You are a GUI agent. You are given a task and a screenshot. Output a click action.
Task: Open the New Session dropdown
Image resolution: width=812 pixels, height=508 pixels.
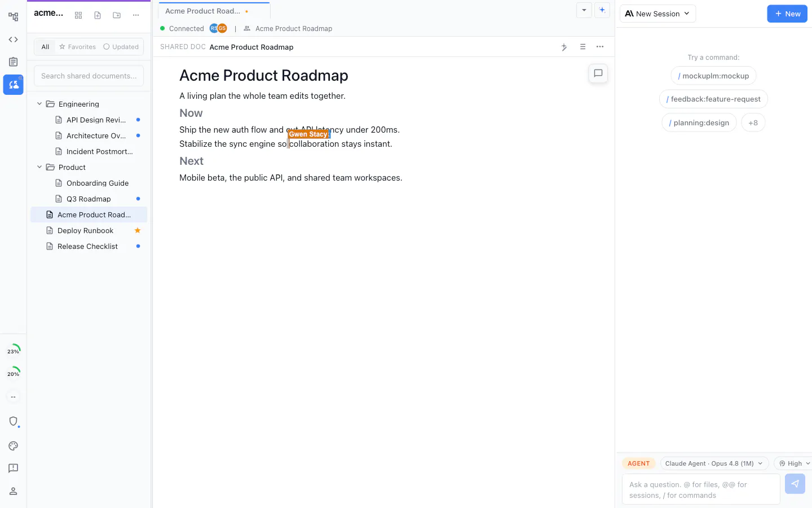[x=657, y=14]
